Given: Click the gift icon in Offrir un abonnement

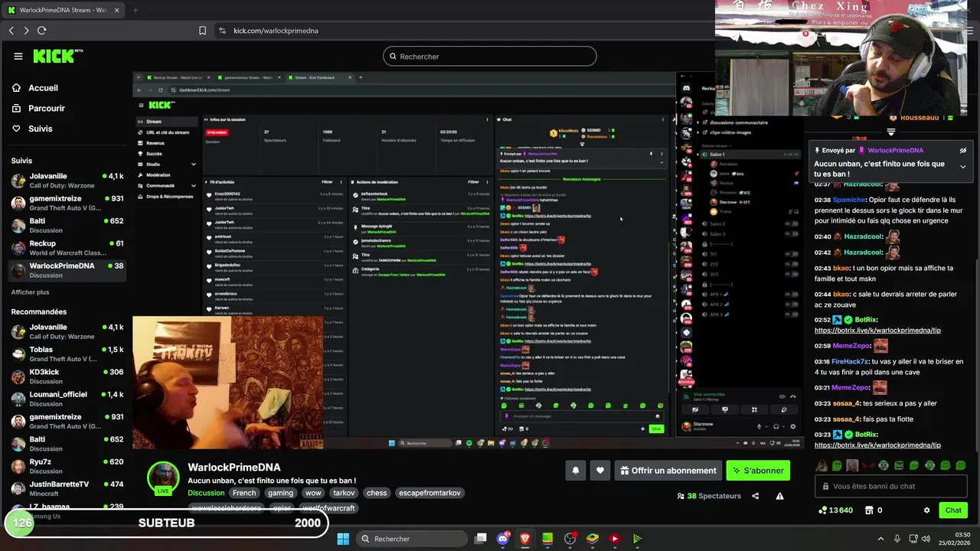Looking at the screenshot, I should click(625, 471).
